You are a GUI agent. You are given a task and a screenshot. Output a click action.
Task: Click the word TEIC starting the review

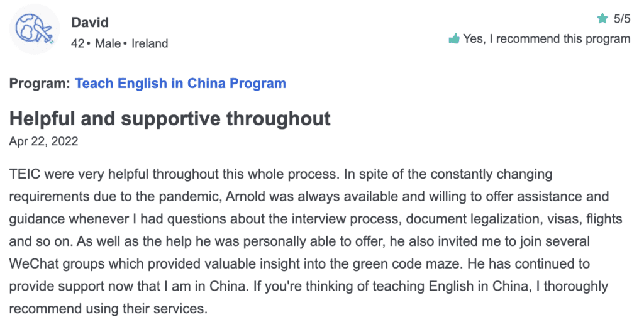(x=25, y=174)
